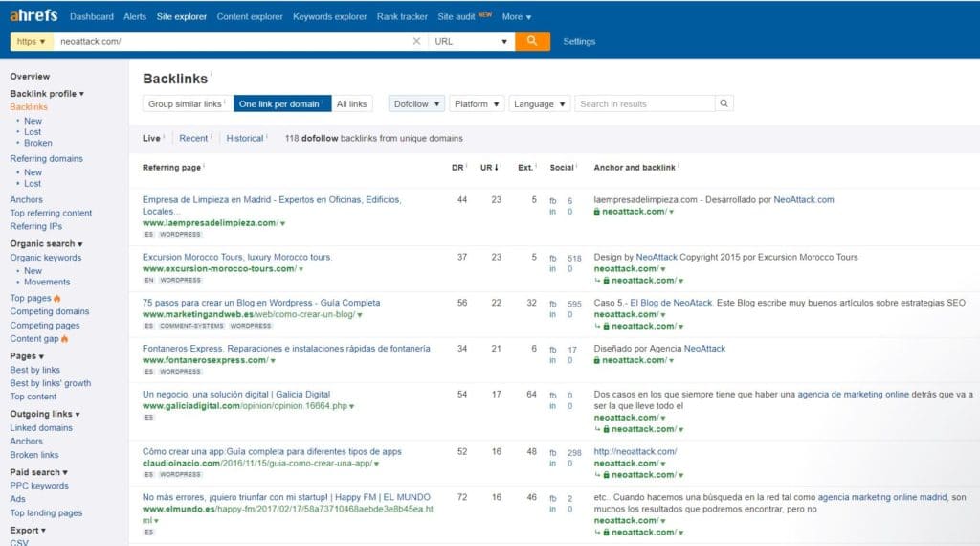This screenshot has height=546, width=980.
Task: Open Anchors under Backlink profile
Action: click(x=26, y=199)
